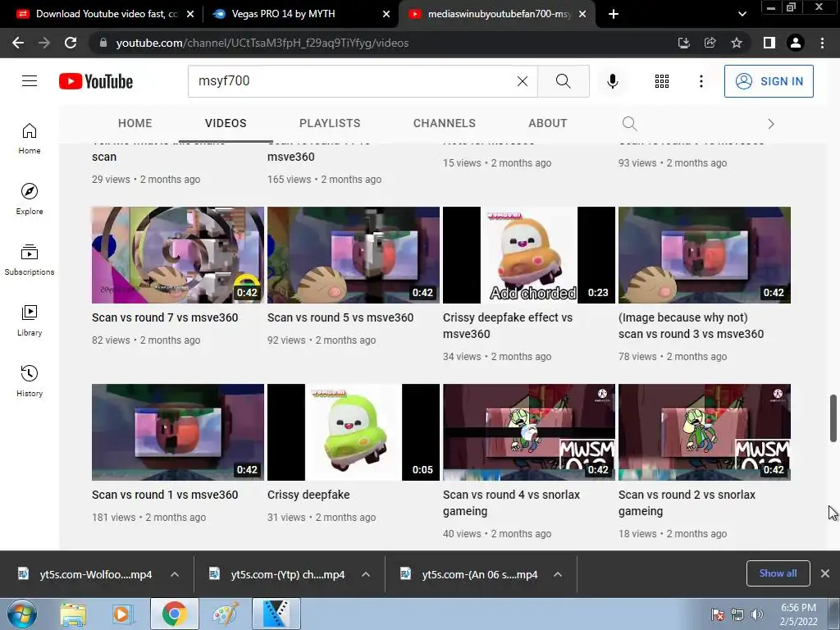Go forward in the browser
The width and height of the screenshot is (840, 630).
click(x=44, y=43)
